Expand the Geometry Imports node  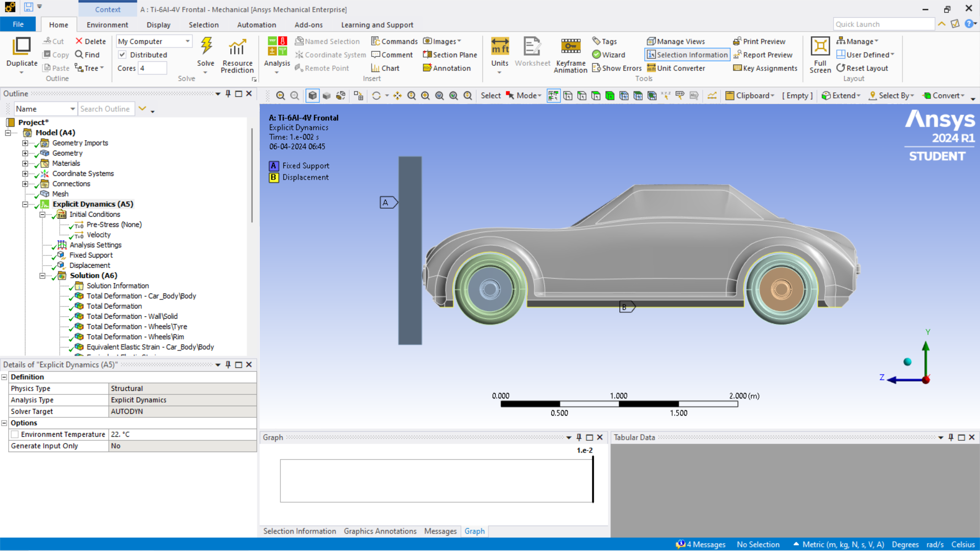pos(25,143)
